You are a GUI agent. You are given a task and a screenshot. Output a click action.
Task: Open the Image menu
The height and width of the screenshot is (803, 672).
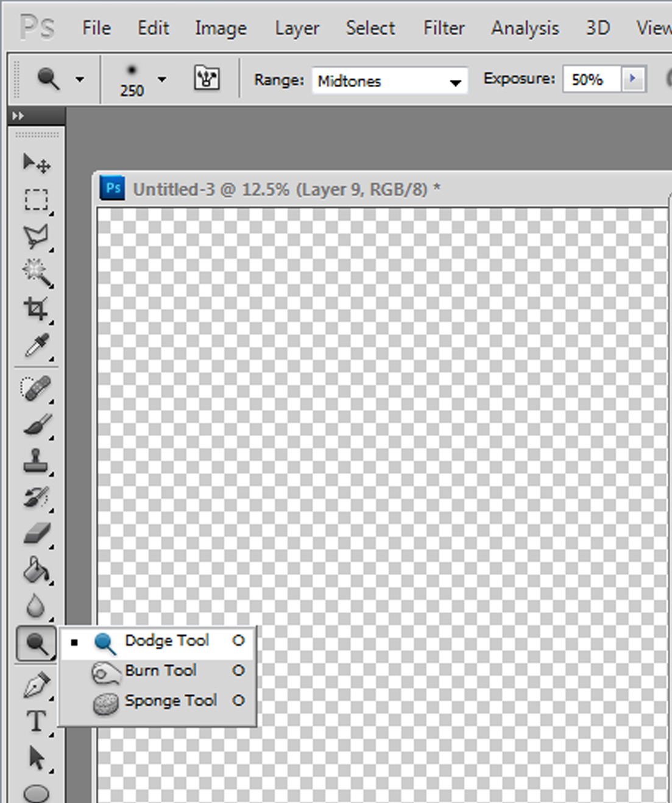click(221, 29)
